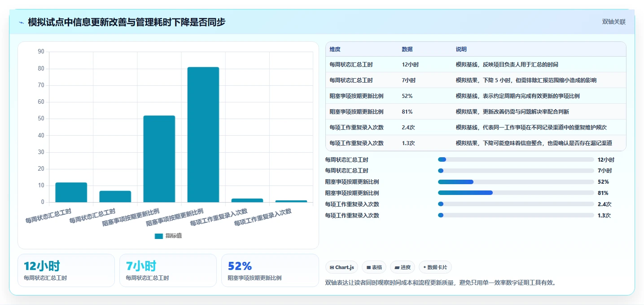Click the 双轴关联 tag in the header
This screenshot has width=644, height=305.
(x=613, y=22)
